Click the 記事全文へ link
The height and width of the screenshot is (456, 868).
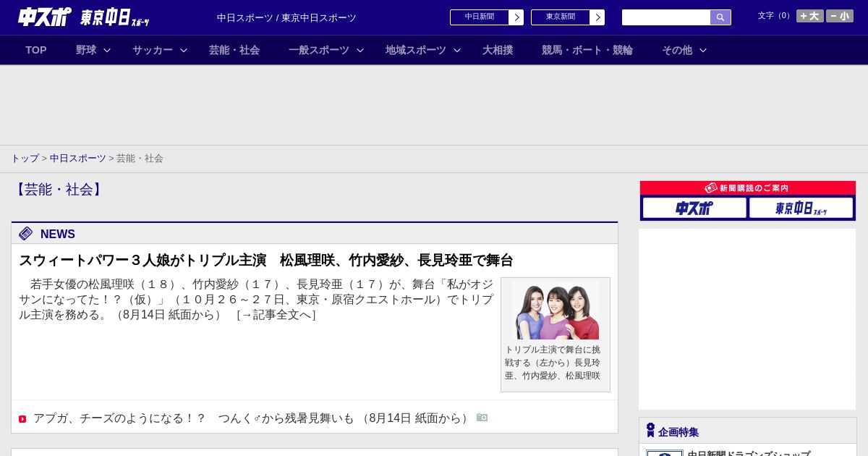coord(276,315)
